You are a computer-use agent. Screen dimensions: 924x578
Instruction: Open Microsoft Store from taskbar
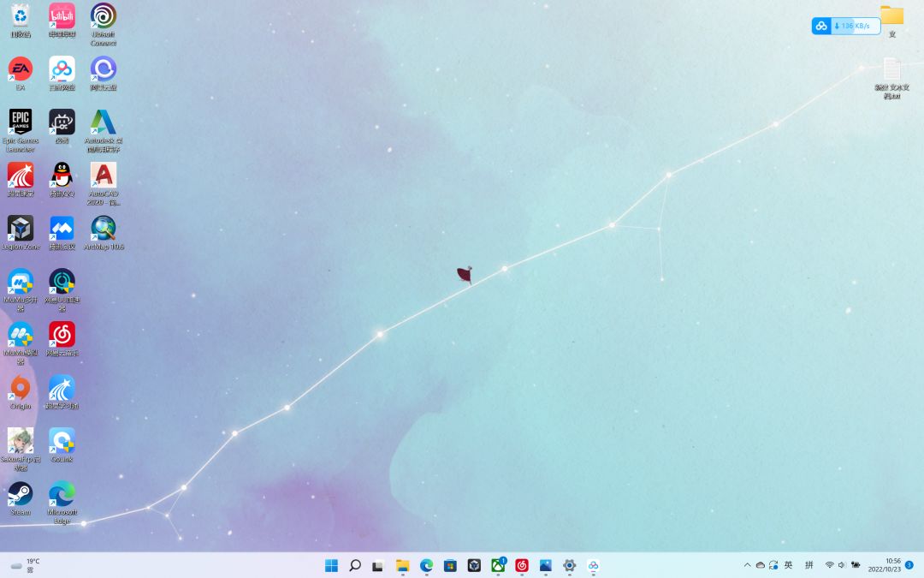(450, 566)
